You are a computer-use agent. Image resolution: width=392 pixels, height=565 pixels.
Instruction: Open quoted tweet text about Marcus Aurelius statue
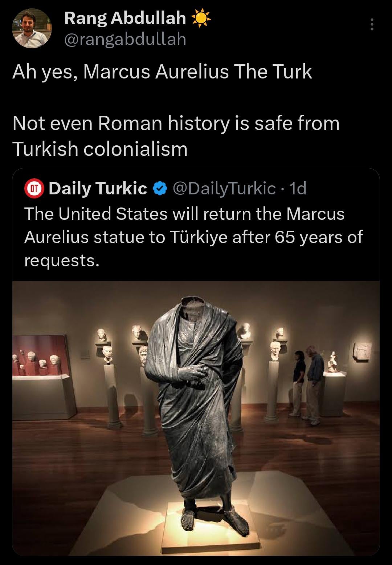pyautogui.click(x=193, y=237)
